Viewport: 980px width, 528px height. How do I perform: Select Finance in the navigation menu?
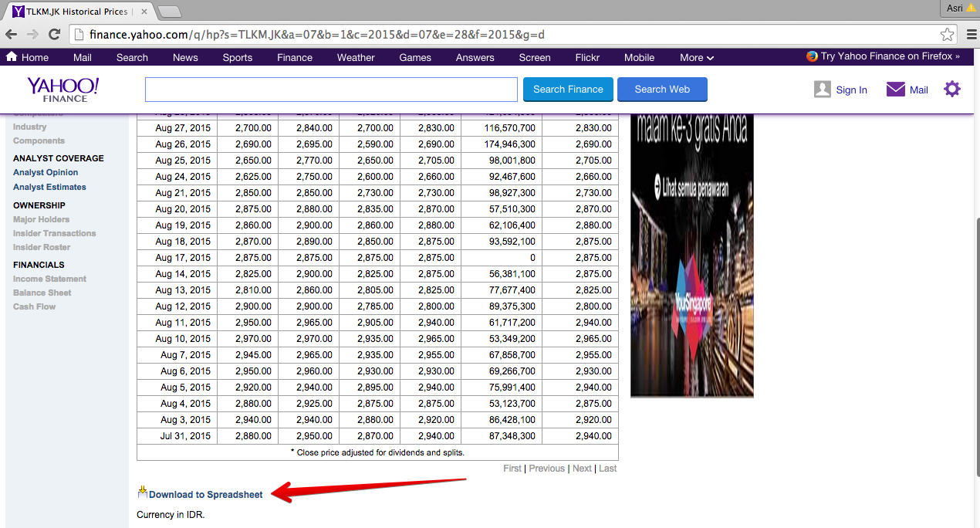(294, 57)
